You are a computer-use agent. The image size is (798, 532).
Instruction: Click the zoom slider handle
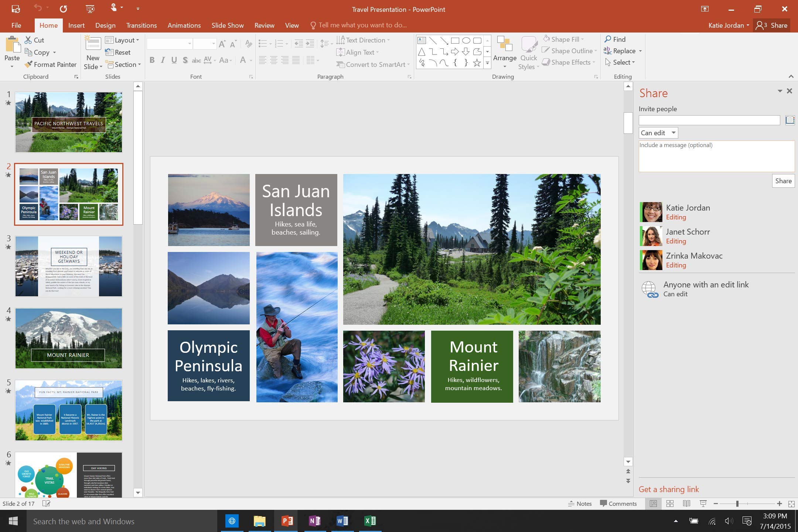(737, 504)
